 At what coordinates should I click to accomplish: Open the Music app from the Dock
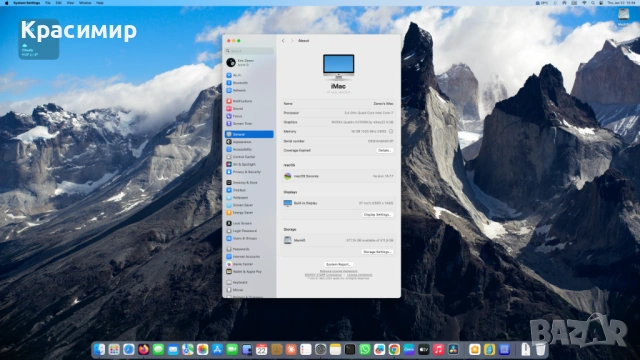click(x=438, y=349)
